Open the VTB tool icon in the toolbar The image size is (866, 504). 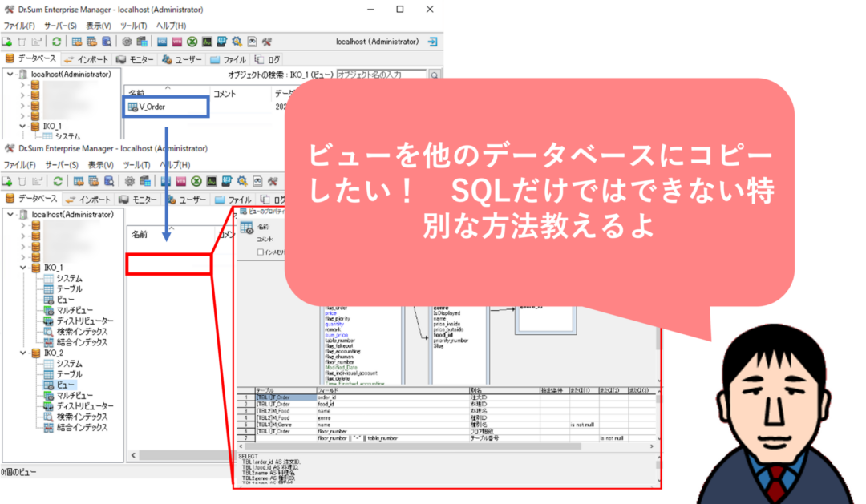[176, 40]
